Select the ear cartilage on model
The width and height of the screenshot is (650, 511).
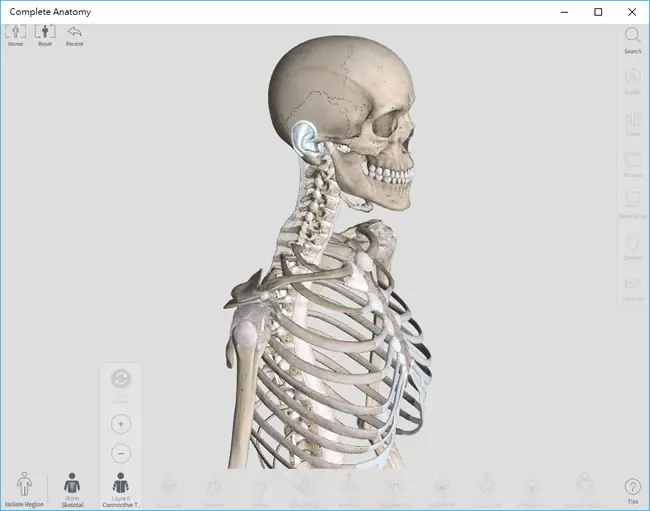[305, 141]
